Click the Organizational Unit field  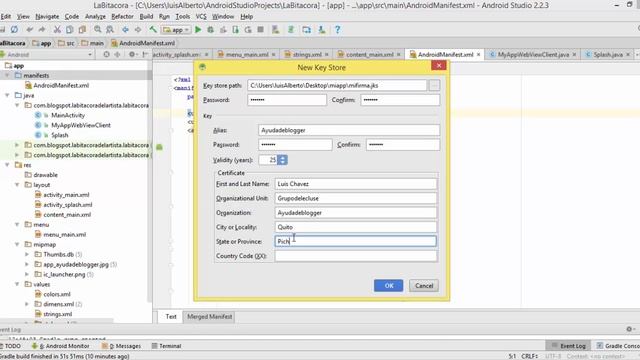(356, 198)
